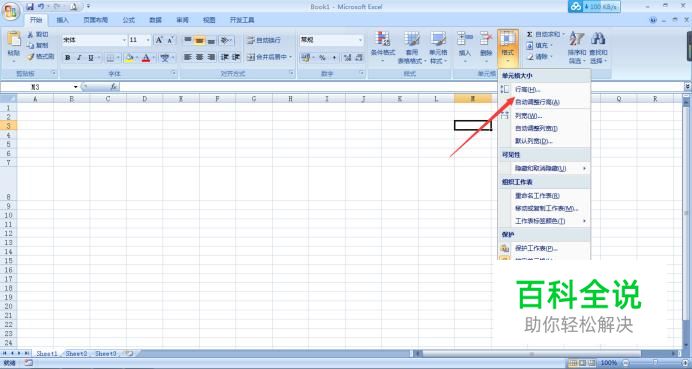Toggle italic formatting
Viewport: 692px width, 369px height.
click(79, 58)
